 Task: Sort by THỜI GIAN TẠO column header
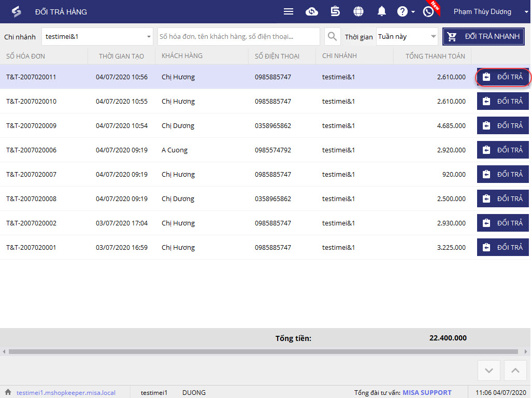121,56
